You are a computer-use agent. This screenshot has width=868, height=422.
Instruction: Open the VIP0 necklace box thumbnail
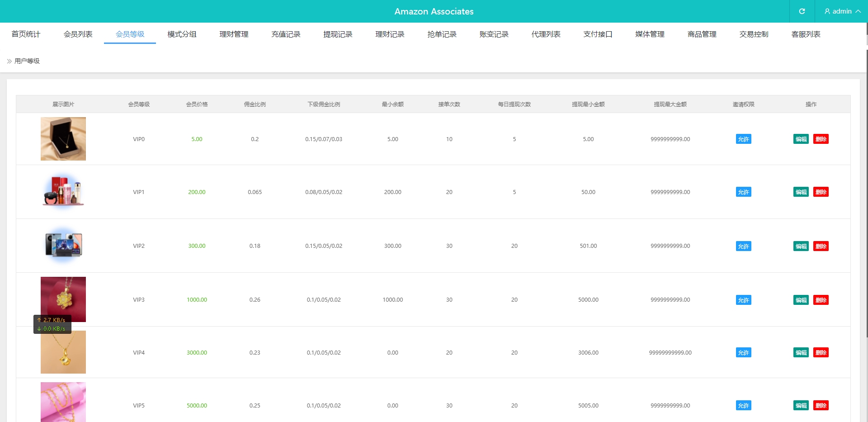tap(63, 139)
